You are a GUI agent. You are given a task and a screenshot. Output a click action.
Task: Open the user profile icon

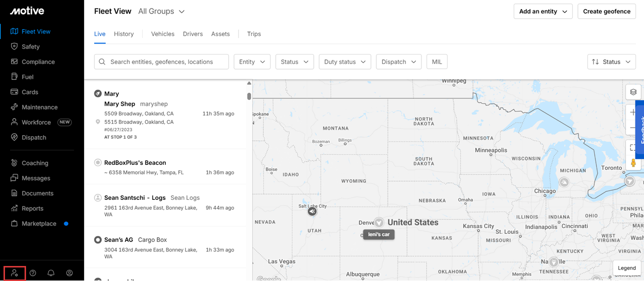(x=70, y=273)
